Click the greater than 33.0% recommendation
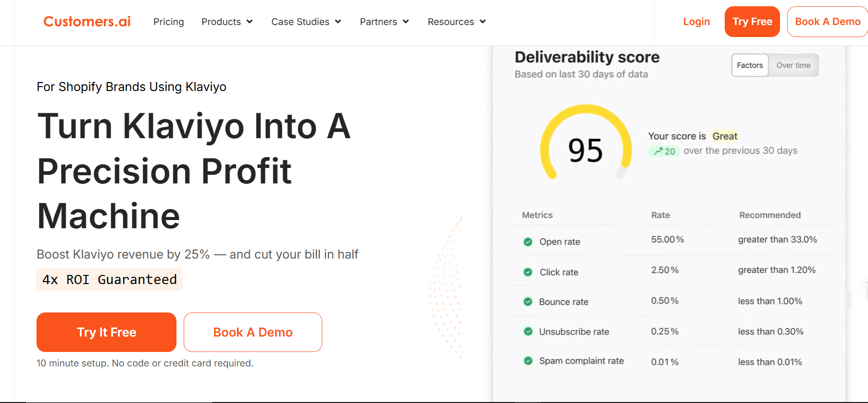The width and height of the screenshot is (868, 403). pos(778,239)
